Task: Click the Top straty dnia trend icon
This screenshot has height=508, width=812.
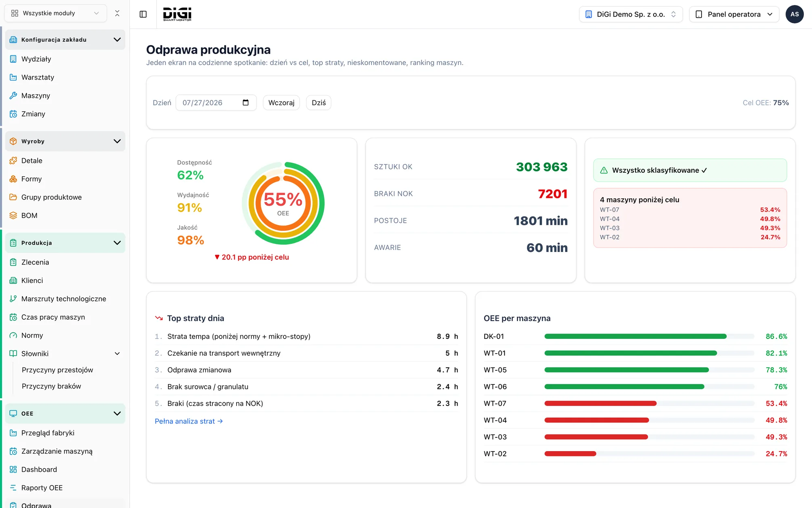Action: 159,318
